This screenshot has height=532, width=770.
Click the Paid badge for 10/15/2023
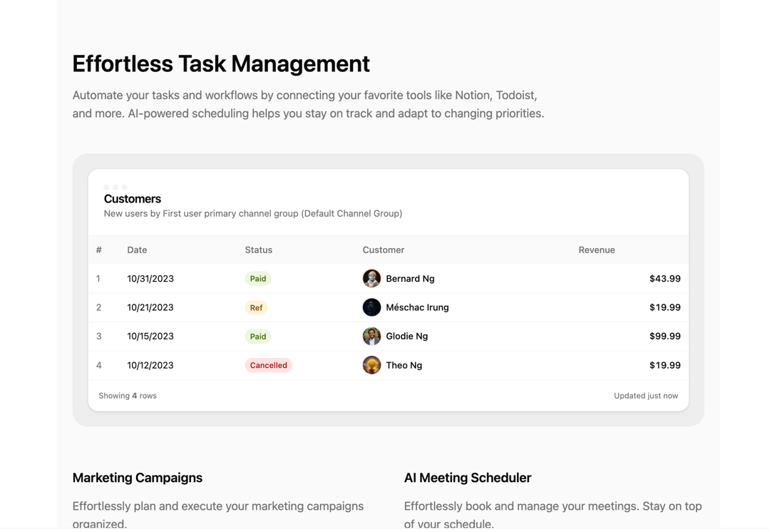(258, 337)
